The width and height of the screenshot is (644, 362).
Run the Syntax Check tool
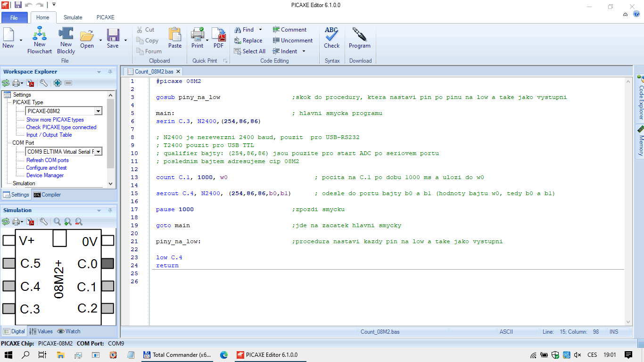click(331, 38)
